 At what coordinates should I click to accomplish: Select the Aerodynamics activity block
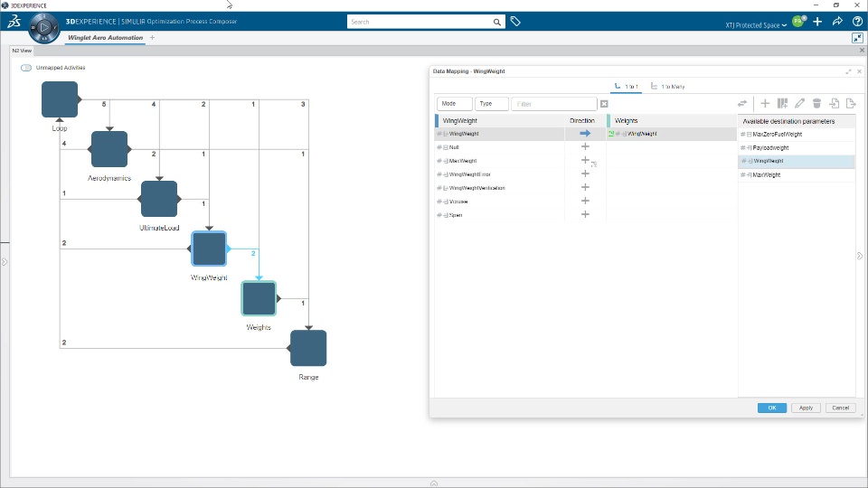coord(109,149)
